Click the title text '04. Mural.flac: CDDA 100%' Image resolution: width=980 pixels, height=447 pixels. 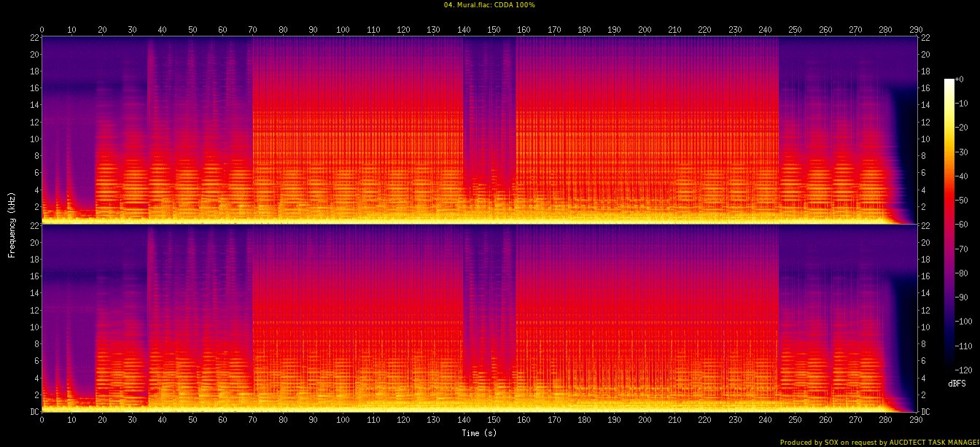(489, 5)
